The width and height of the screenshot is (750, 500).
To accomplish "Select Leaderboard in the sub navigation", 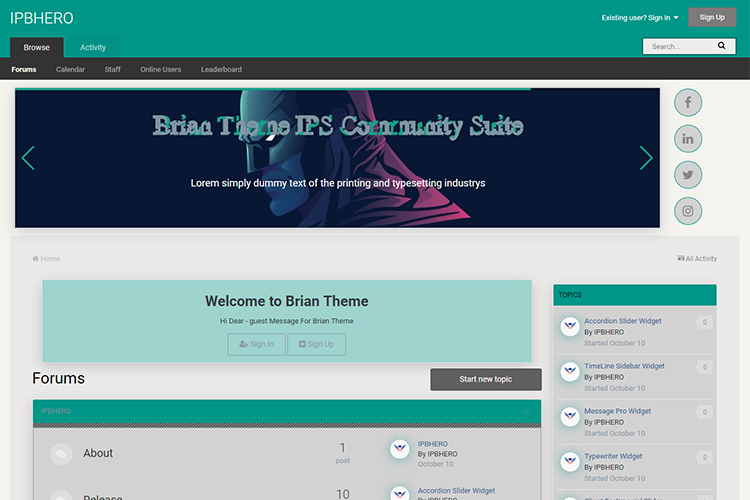I will (x=221, y=69).
